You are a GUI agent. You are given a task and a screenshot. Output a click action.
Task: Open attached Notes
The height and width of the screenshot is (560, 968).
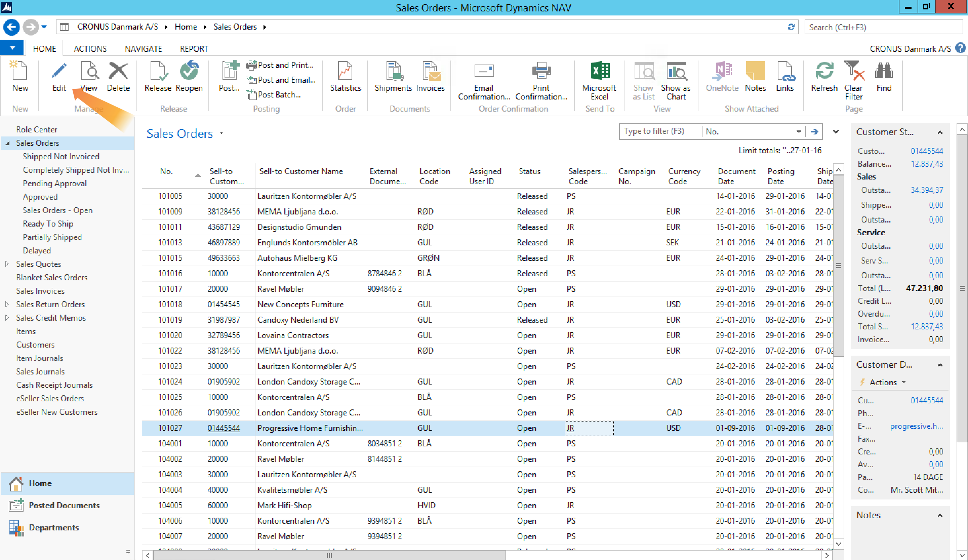pos(755,76)
